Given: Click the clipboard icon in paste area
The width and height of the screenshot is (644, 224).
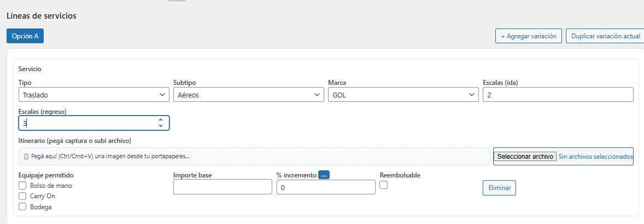Looking at the screenshot, I should coord(26,156).
